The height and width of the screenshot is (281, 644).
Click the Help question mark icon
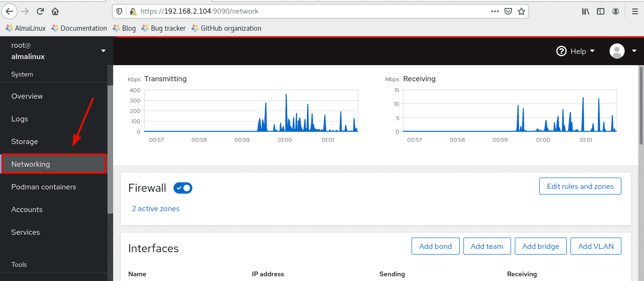click(561, 51)
